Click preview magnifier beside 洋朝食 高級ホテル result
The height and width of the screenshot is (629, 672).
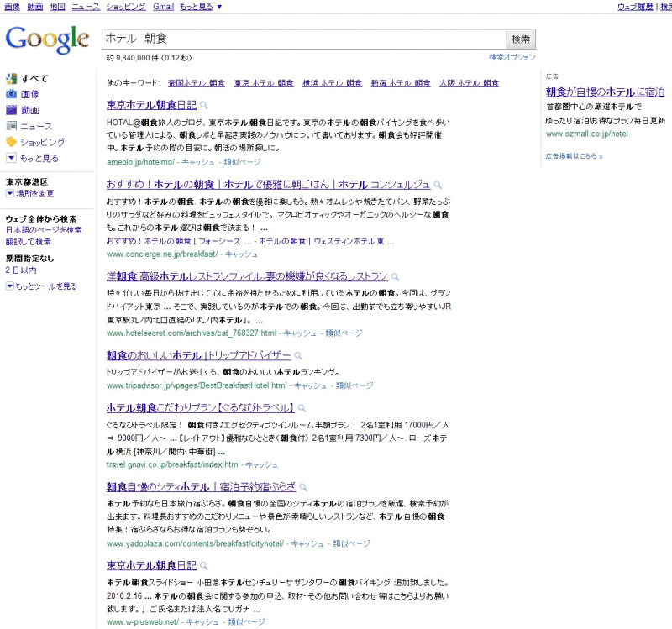(x=396, y=276)
